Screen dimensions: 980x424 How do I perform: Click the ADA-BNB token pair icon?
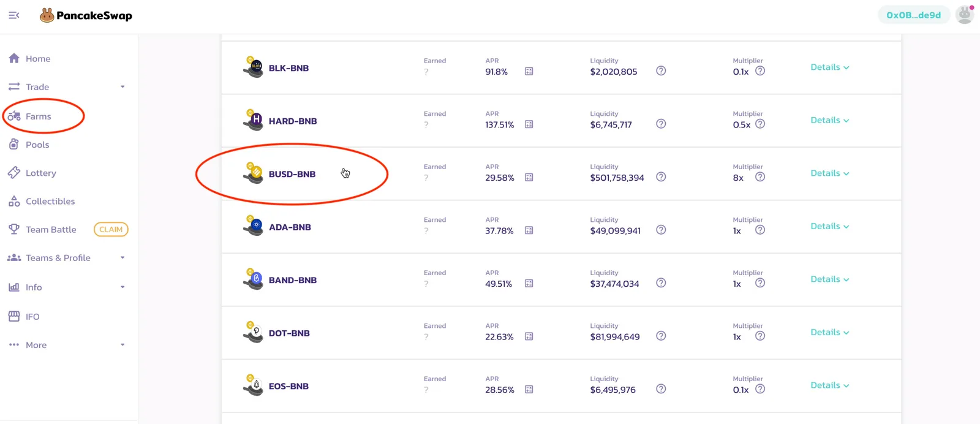click(253, 226)
